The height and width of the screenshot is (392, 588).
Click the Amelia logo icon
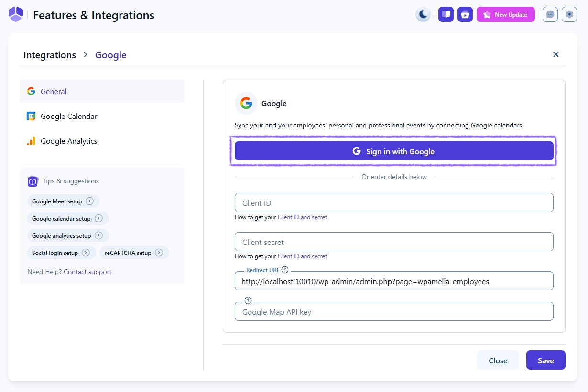(x=16, y=14)
